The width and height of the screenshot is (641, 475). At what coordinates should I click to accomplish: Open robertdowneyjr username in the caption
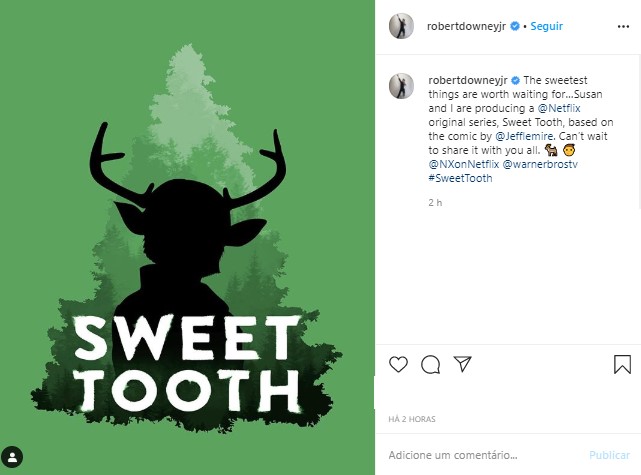coord(468,79)
